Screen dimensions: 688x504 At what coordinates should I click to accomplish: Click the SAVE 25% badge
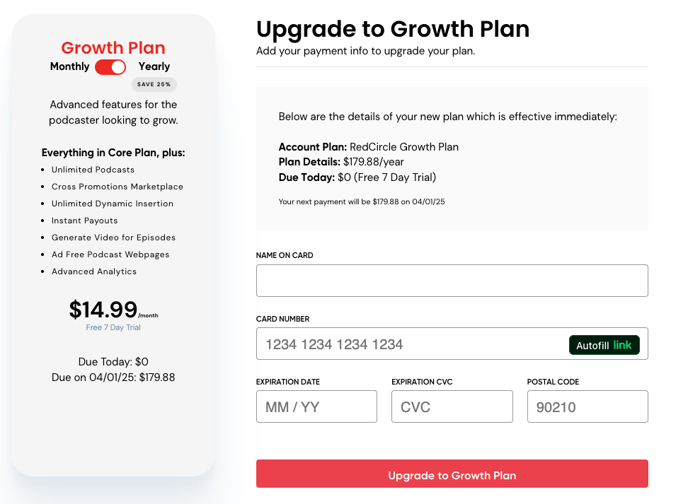[x=154, y=84]
